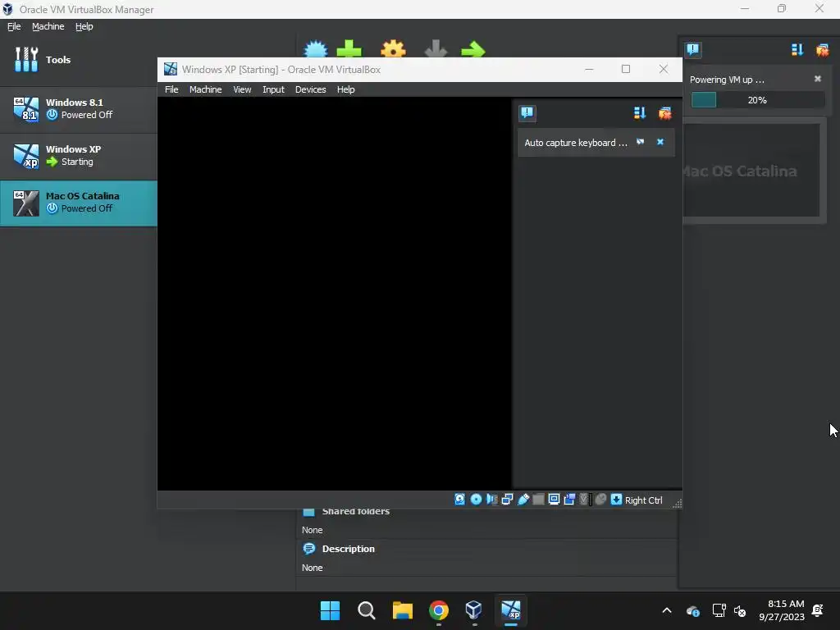
Task: Open File Explorer from taskbar
Action: (x=402, y=610)
